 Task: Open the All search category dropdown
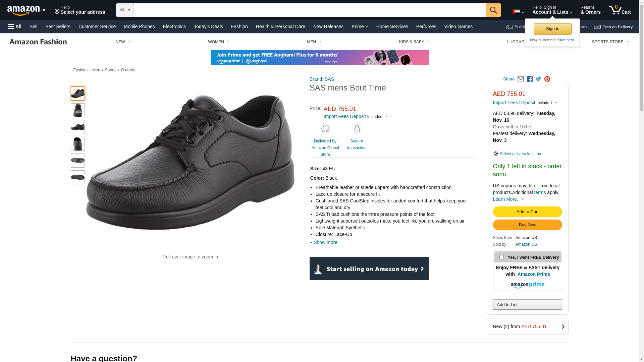point(125,10)
